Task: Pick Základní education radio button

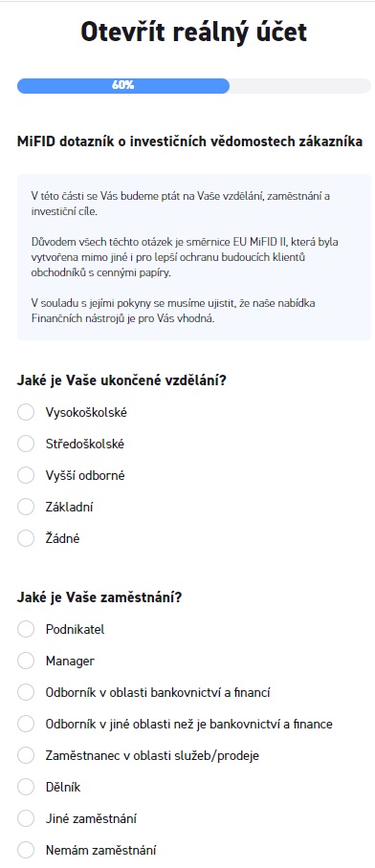Action: click(26, 507)
